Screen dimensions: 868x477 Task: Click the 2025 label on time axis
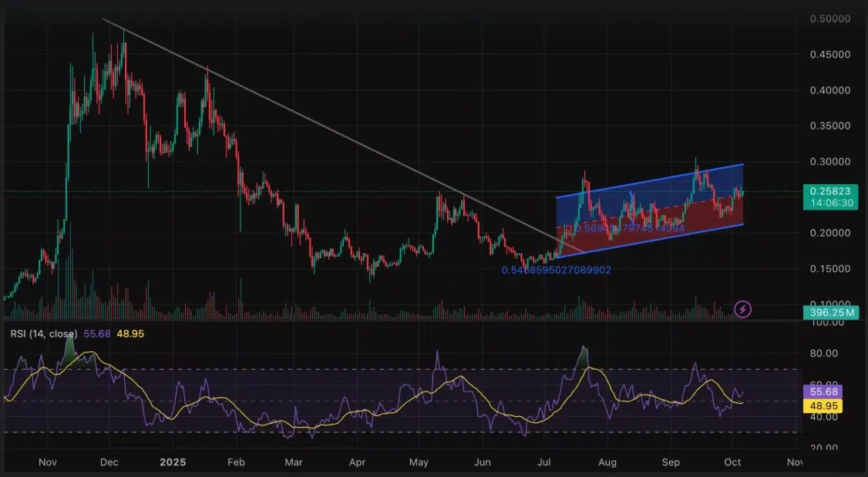(x=173, y=462)
